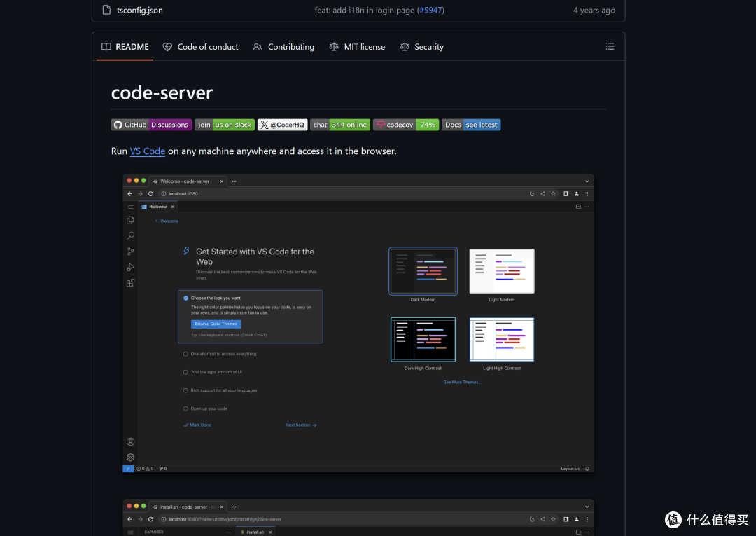This screenshot has width=756, height=536.
Task: Switch to Code of conduct tab
Action: click(201, 47)
